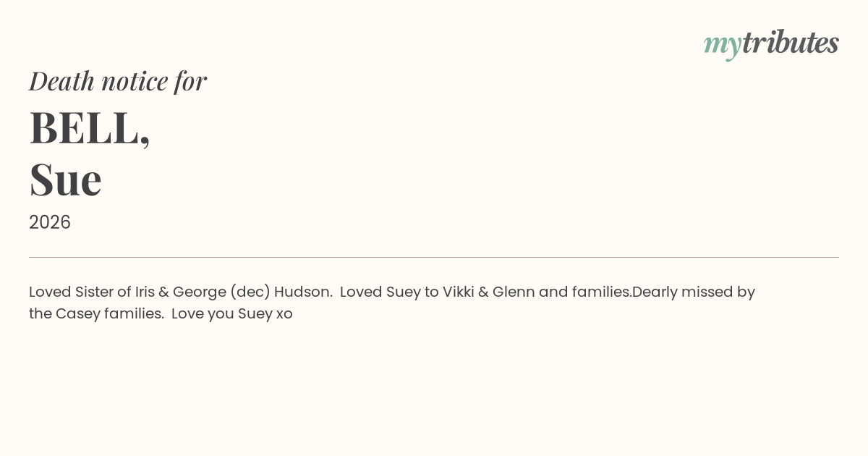Click the dark 'tributes' part of the logo
Screen dimensions: 868x456
pyautogui.click(x=791, y=43)
